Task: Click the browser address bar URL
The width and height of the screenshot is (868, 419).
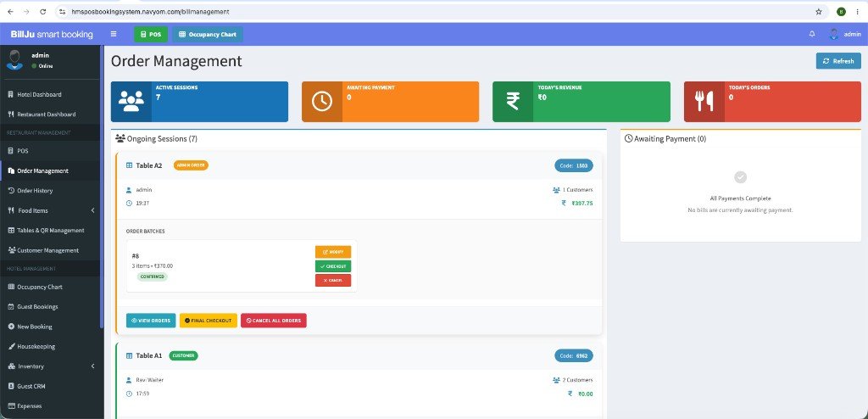Action: pyautogui.click(x=151, y=12)
